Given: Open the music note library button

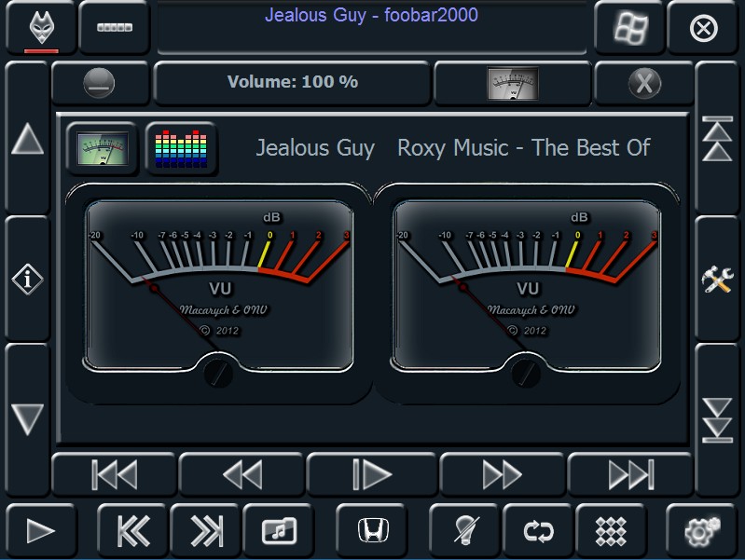Looking at the screenshot, I should click(278, 530).
